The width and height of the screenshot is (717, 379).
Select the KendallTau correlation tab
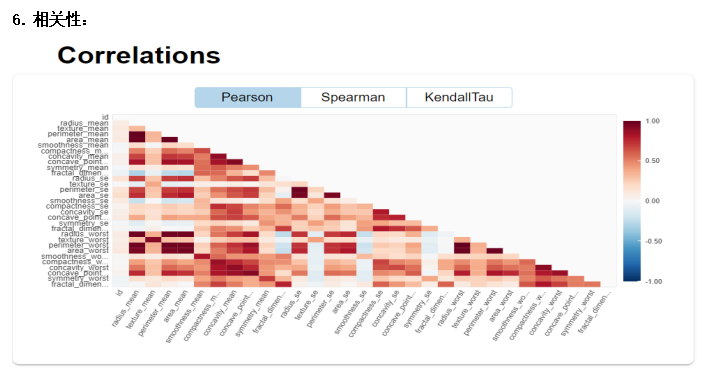(459, 97)
